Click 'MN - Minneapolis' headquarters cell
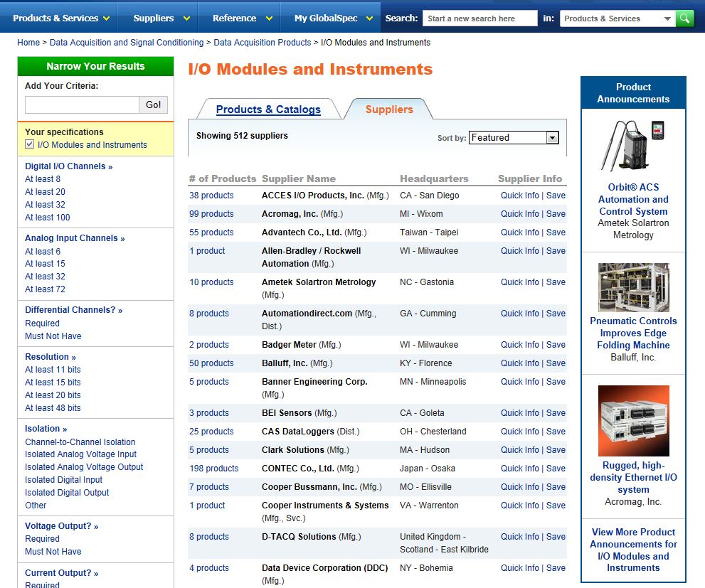Viewport: 705px width, 588px height. (x=433, y=381)
